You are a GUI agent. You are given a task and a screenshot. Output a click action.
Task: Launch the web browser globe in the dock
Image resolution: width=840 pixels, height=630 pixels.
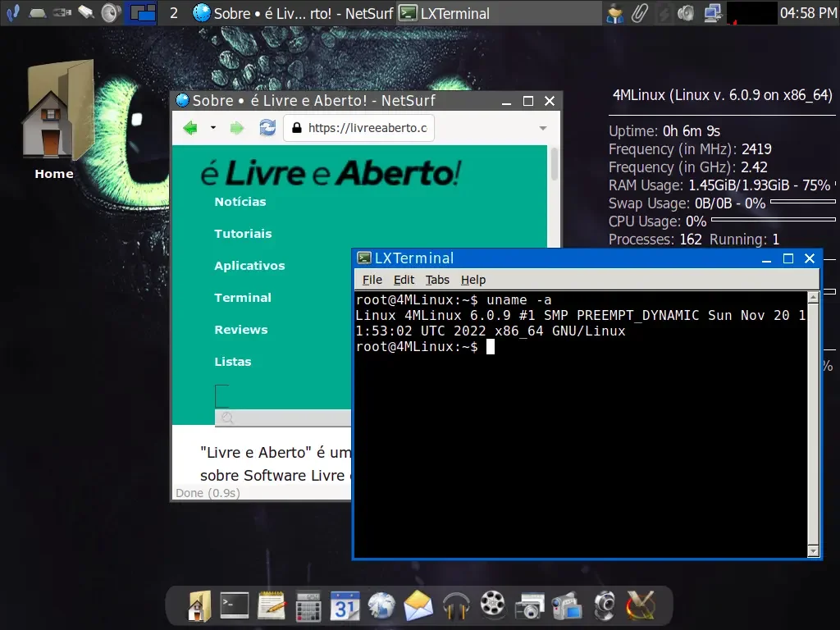pos(381,606)
